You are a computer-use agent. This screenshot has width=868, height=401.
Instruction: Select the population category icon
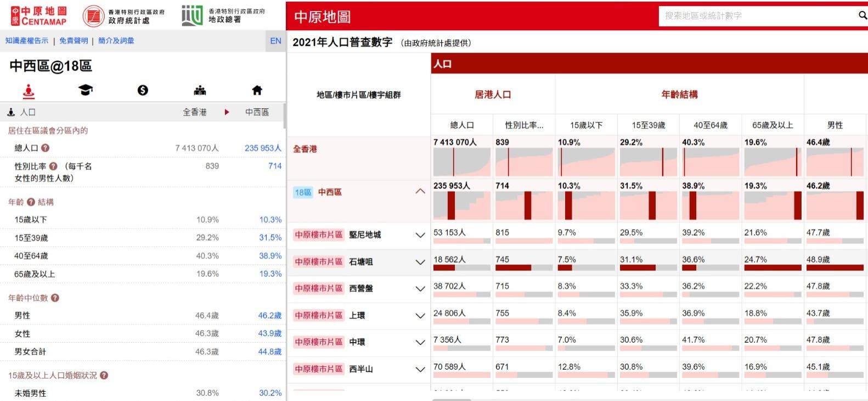[29, 91]
